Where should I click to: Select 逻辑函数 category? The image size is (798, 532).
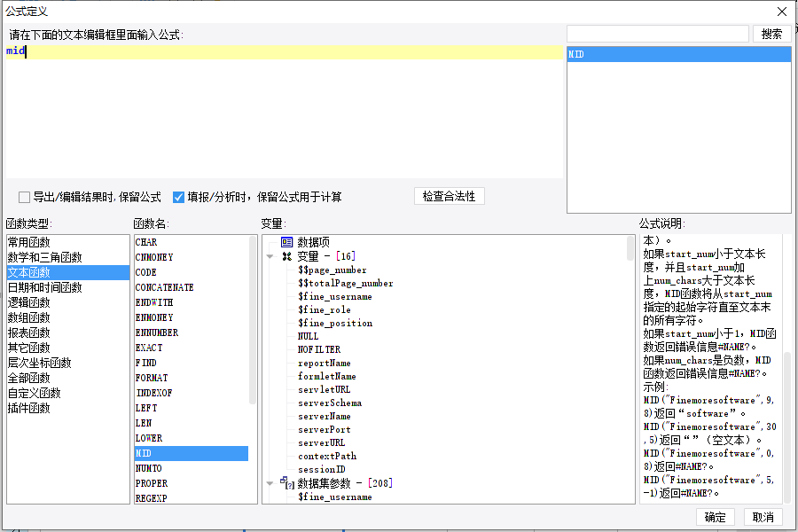[67, 302]
